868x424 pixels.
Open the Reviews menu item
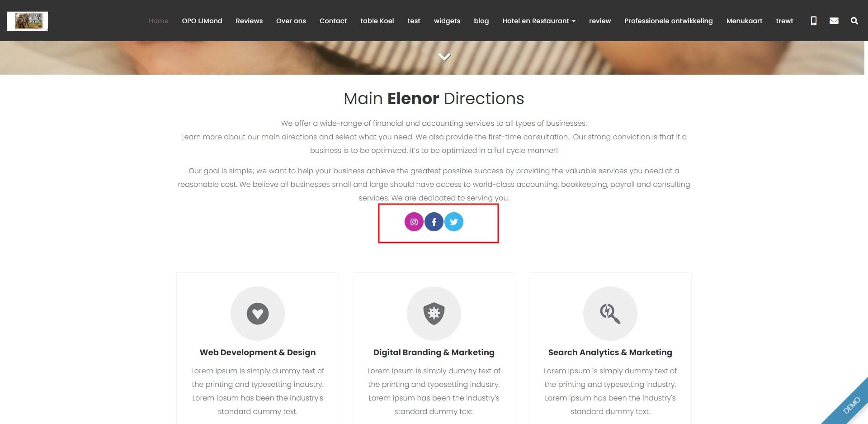click(249, 21)
